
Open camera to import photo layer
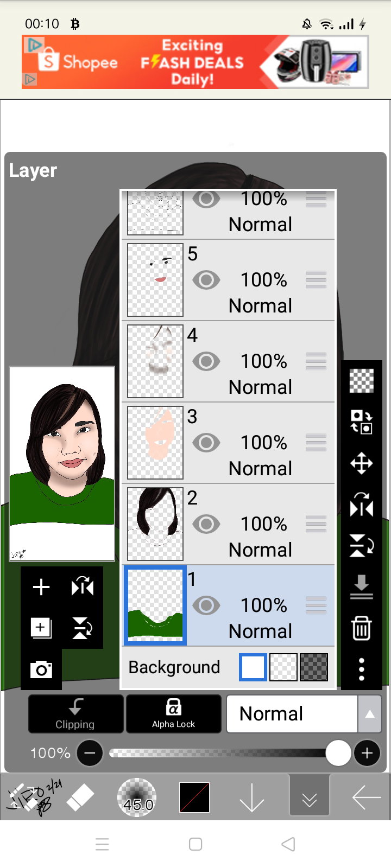coord(41,669)
